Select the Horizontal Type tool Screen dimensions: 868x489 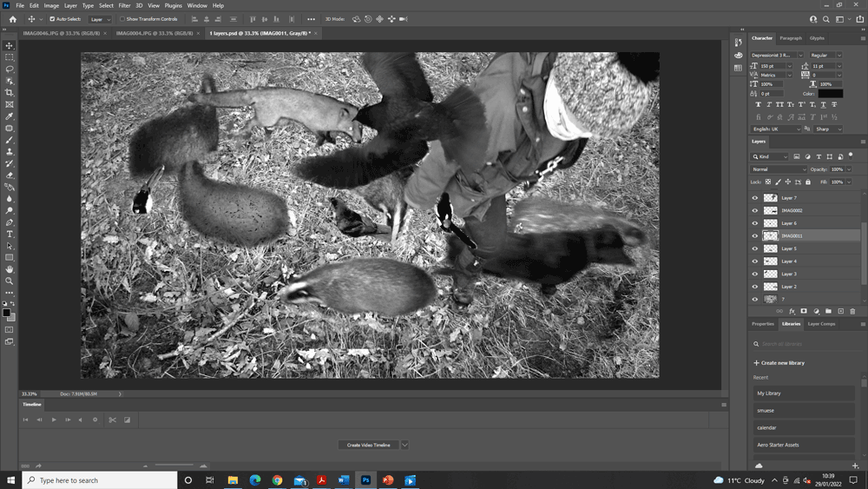tap(10, 235)
